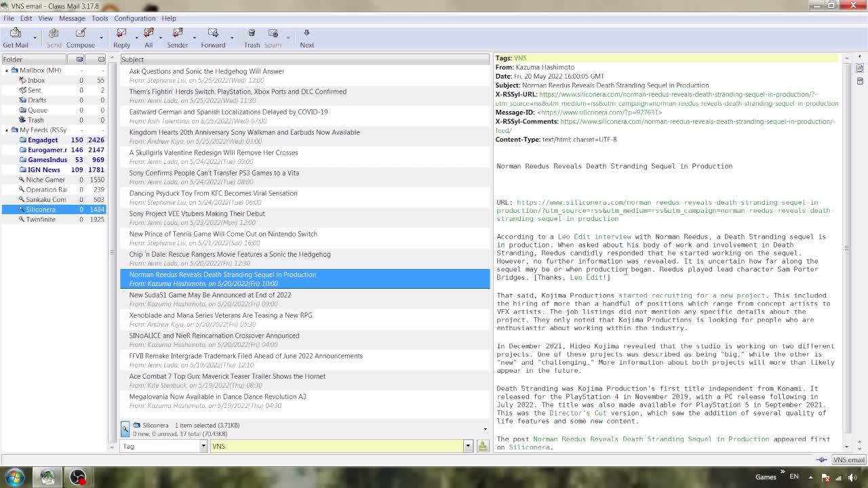Toggle quick search magnifier icon
This screenshot has width=868, height=488.
(125, 429)
